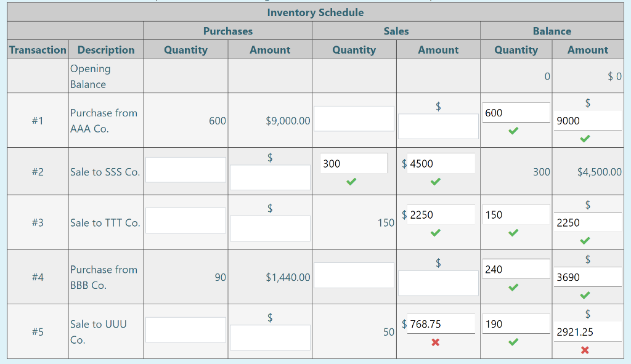Click the green checkmark below the 3690 Balance amount
The height and width of the screenshot is (364, 631).
[x=585, y=294]
